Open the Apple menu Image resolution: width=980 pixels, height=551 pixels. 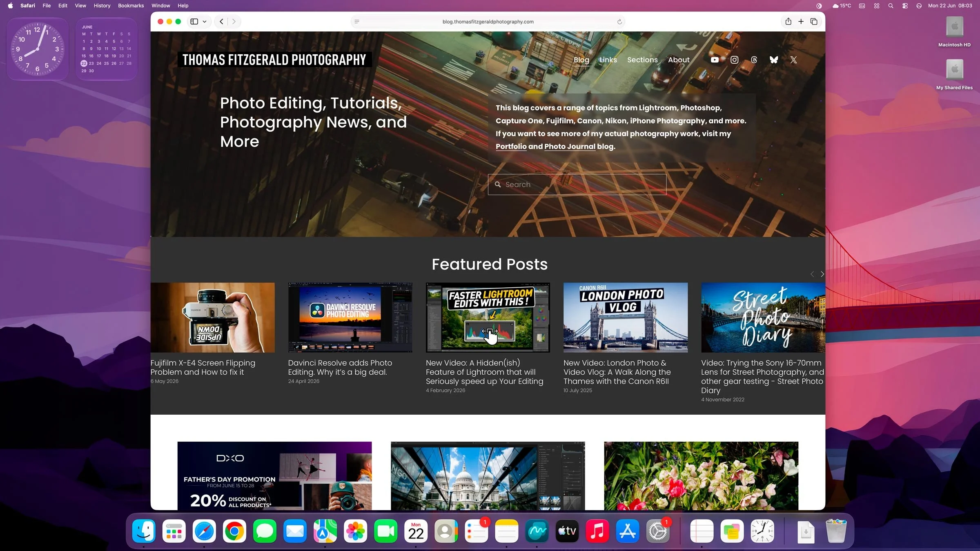(10, 6)
